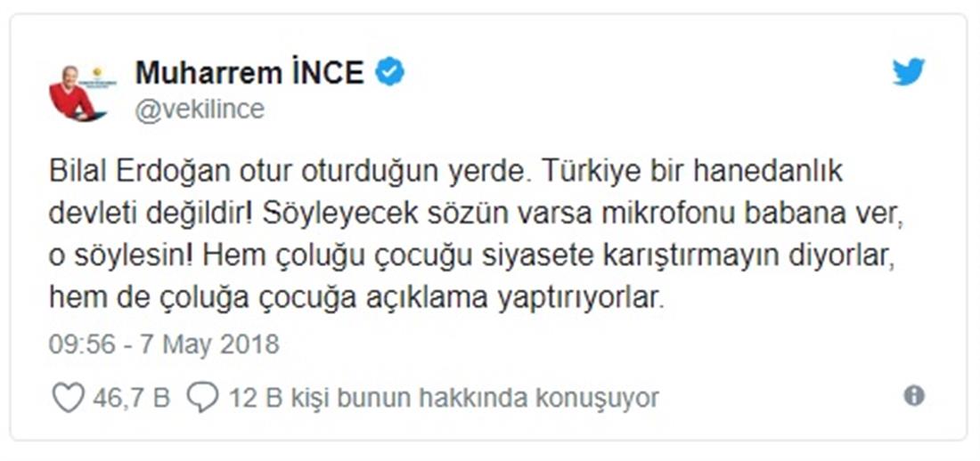Click the blue verified badge

click(x=389, y=72)
